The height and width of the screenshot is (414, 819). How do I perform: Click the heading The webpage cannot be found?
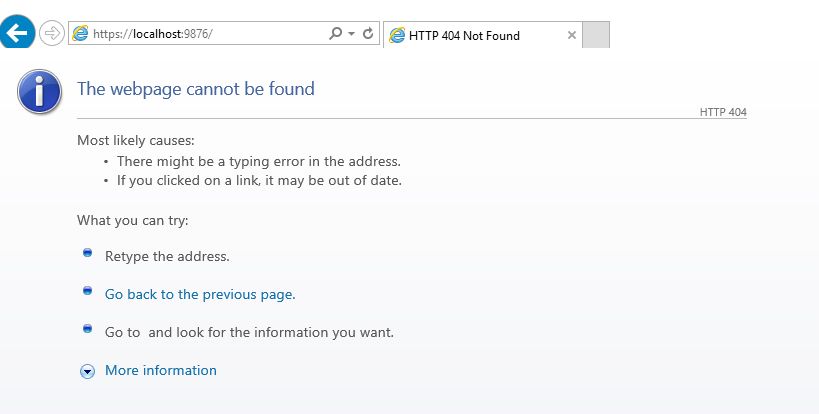(x=196, y=89)
